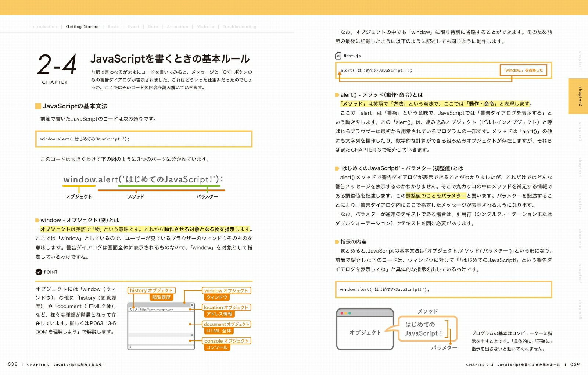Click the bookmark icon beside 指示の内容 heading

coord(337,243)
